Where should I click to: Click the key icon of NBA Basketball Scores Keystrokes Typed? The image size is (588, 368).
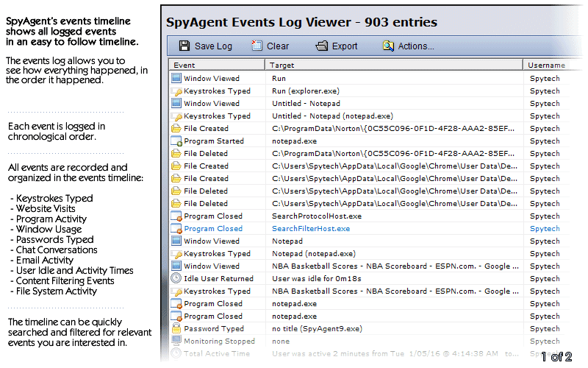pos(176,291)
